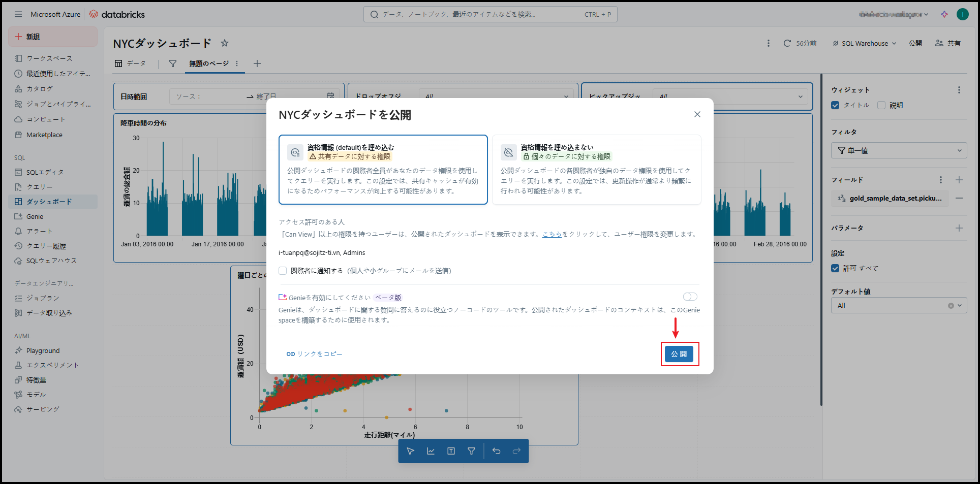Select the 資格情報を埋め込まない option

597,170
